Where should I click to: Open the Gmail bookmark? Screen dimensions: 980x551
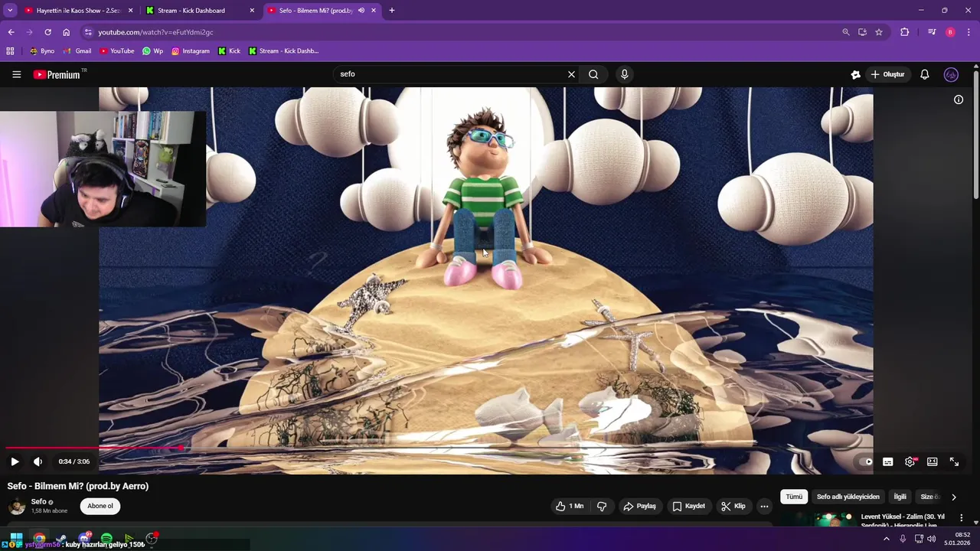77,51
